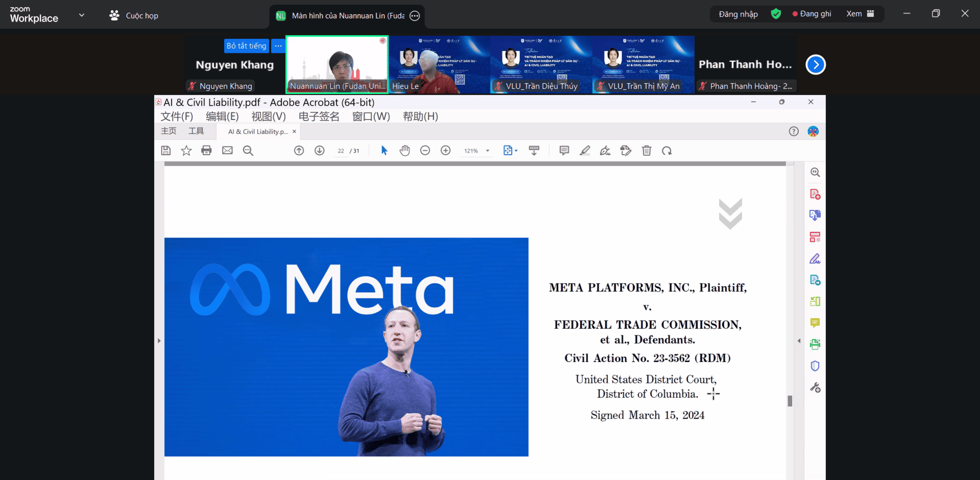Click the Đang ghi recording indicator

click(x=812, y=14)
